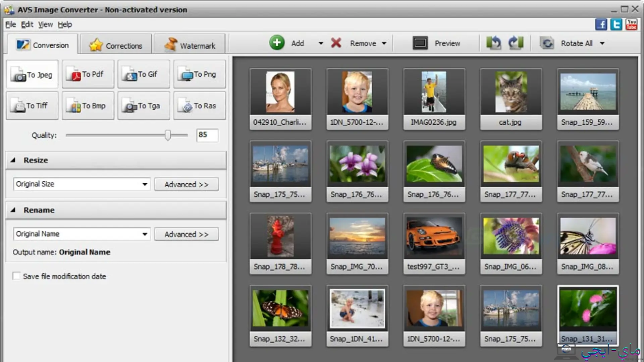The height and width of the screenshot is (362, 644).
Task: Open the Twitter icon link
Action: coord(616,24)
